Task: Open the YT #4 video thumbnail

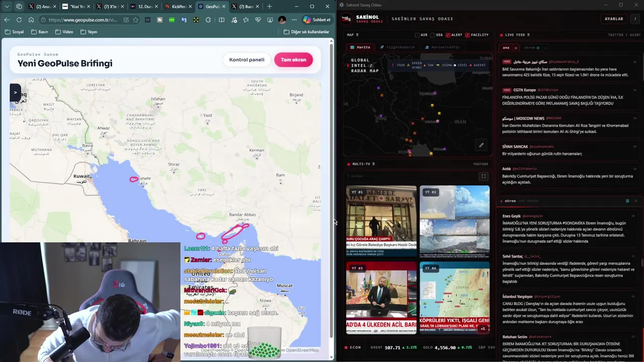Action: click(x=454, y=298)
